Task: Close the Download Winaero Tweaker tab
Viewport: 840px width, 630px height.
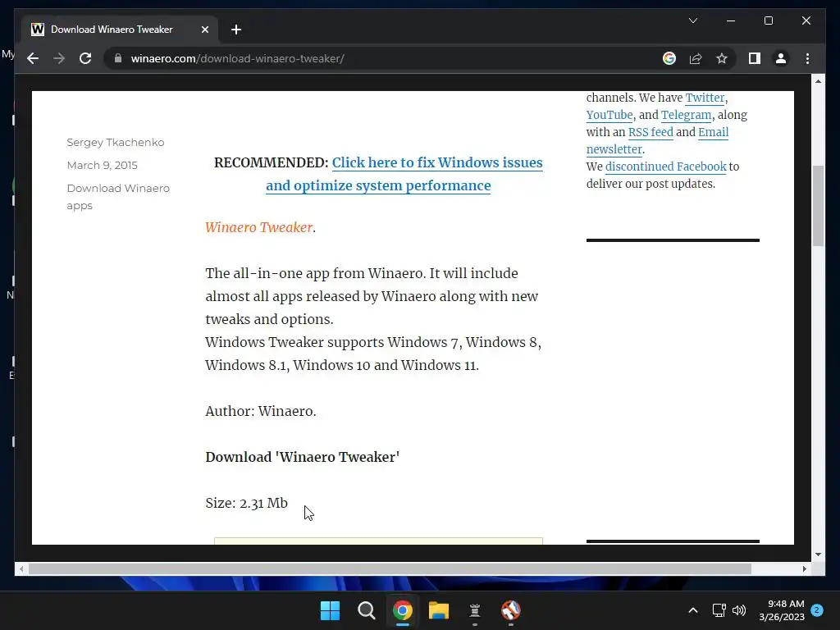Action: click(204, 30)
